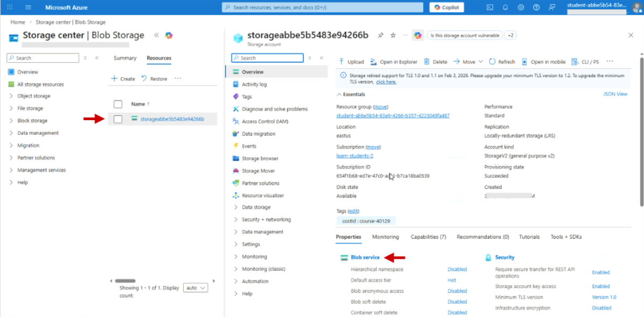Open the Cloud Shell icon in header

point(489,8)
